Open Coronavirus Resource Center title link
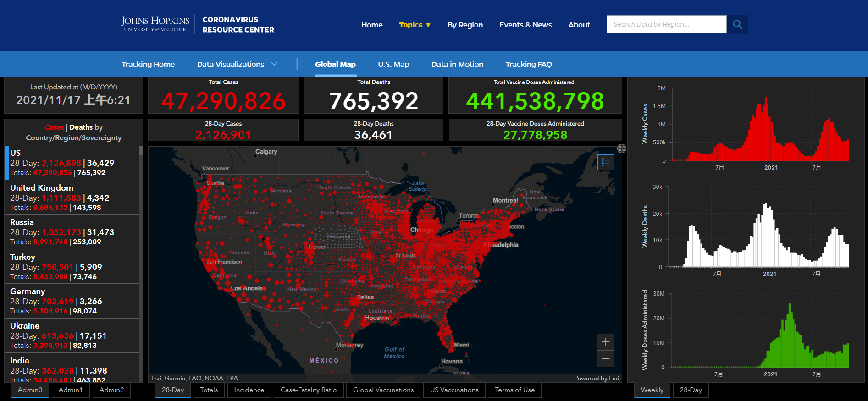 238,25
